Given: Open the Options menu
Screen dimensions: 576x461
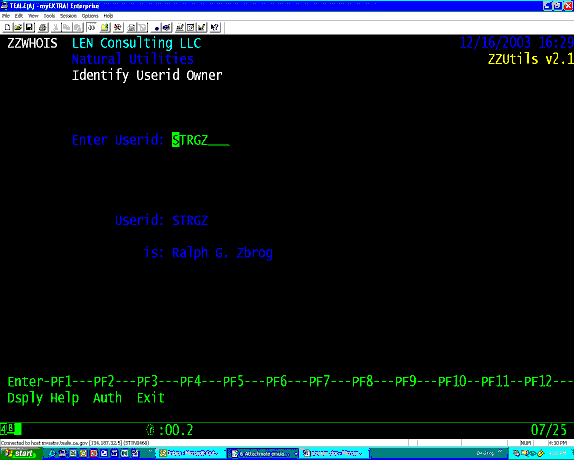Looking at the screenshot, I should click(90, 16).
